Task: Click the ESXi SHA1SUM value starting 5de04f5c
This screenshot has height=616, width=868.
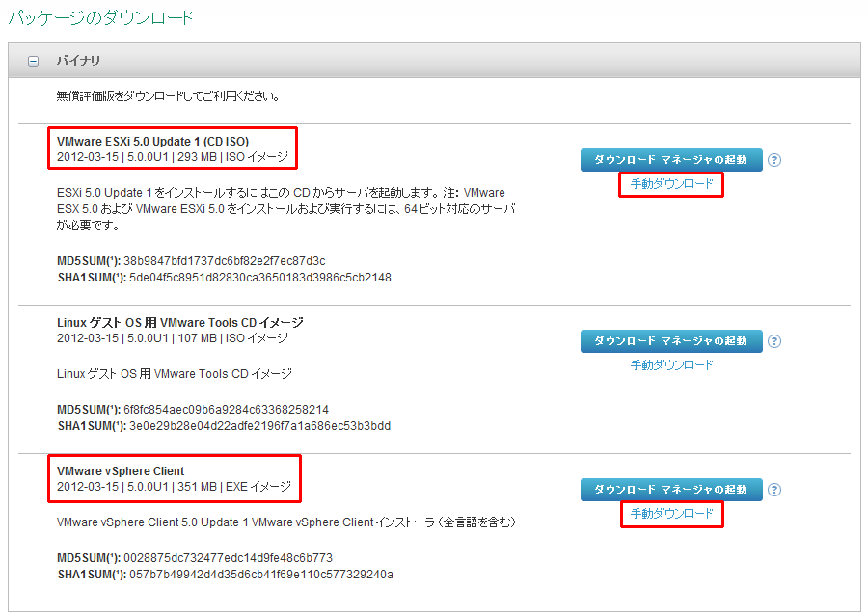Action: [x=260, y=278]
